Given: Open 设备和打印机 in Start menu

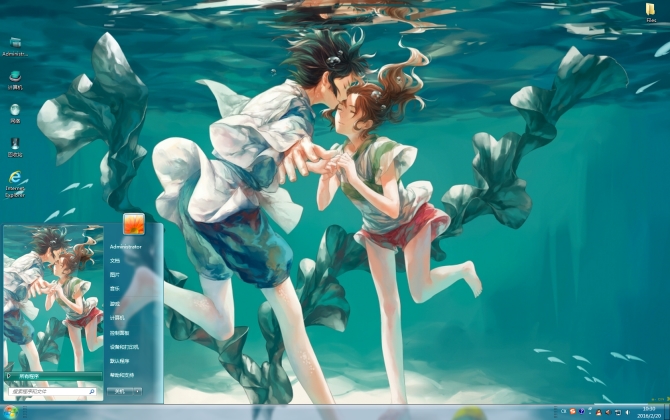Looking at the screenshot, I should click(x=124, y=347).
